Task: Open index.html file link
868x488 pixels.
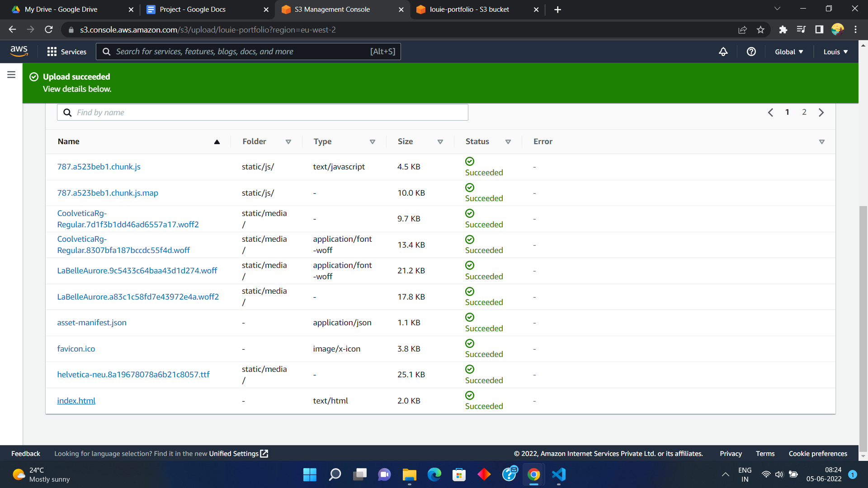Action: (x=76, y=401)
